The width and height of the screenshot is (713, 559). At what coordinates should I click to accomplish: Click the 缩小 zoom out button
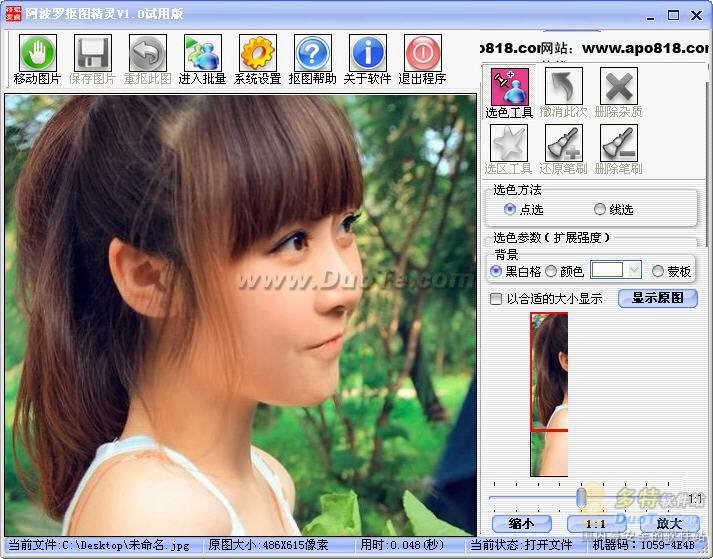522,524
